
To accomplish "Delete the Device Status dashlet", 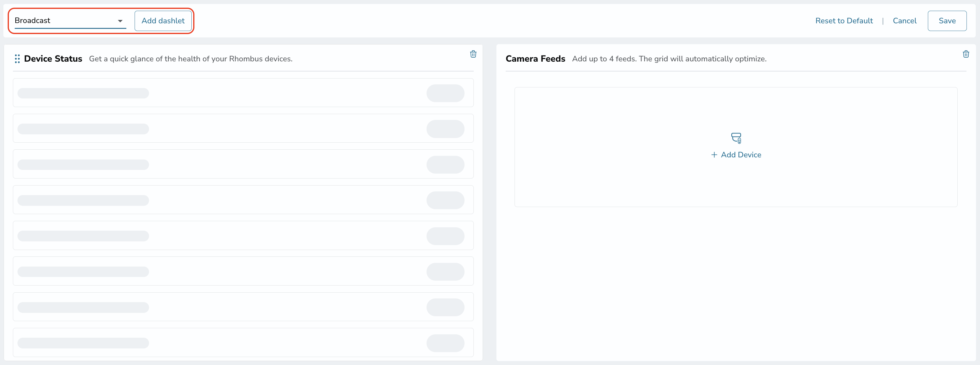I will click(473, 54).
